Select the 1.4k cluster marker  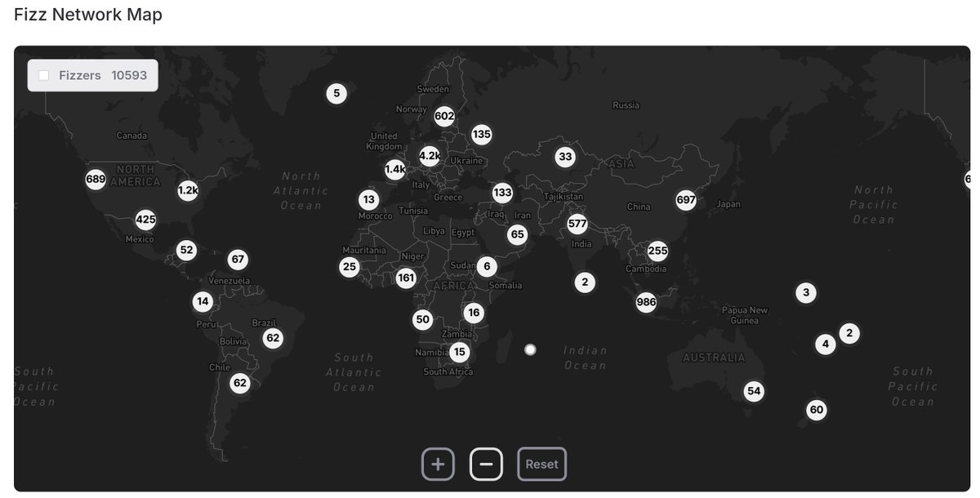pos(395,169)
